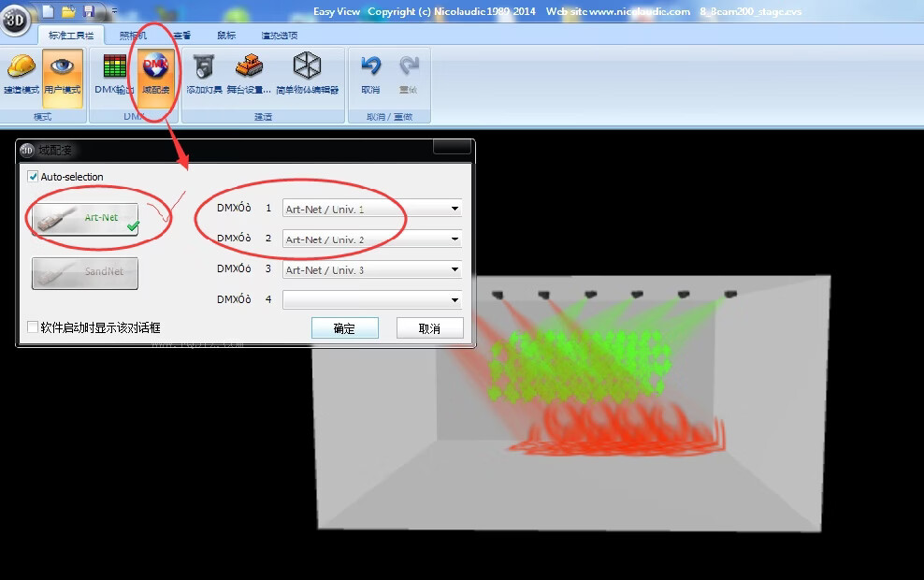
Task: Open the round 3D application menu button
Action: coord(15,20)
